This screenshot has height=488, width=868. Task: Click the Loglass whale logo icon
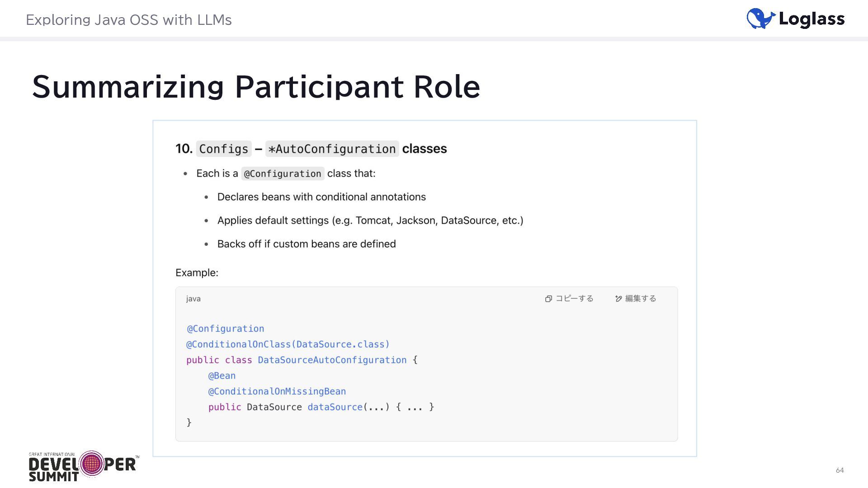tap(760, 19)
